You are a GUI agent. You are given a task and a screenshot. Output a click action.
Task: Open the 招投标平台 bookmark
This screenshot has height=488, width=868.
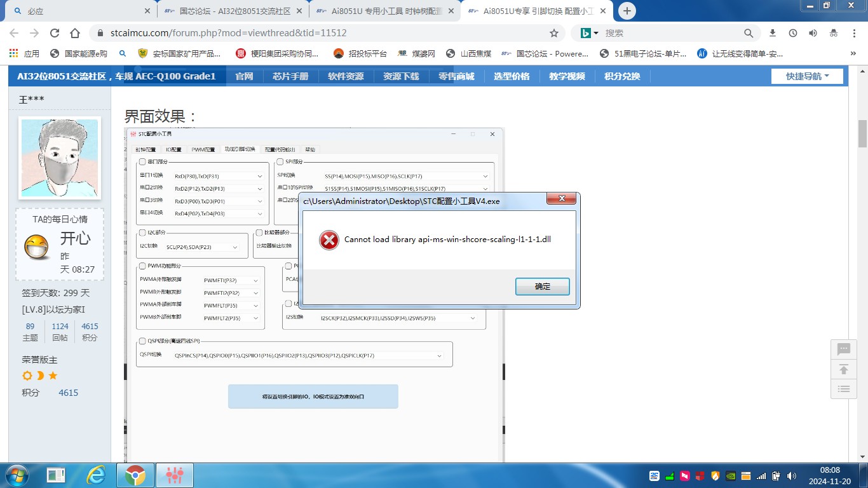360,53
